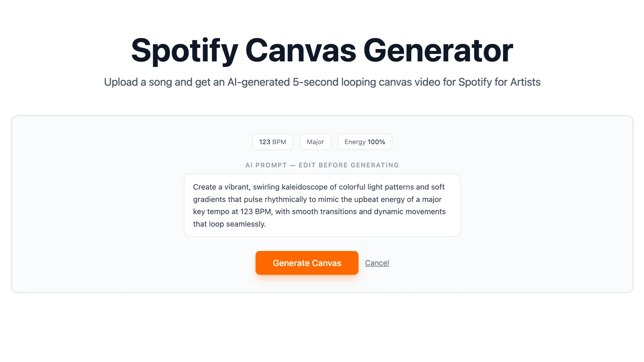Select the Spotify Canvas Generator title

(x=322, y=50)
